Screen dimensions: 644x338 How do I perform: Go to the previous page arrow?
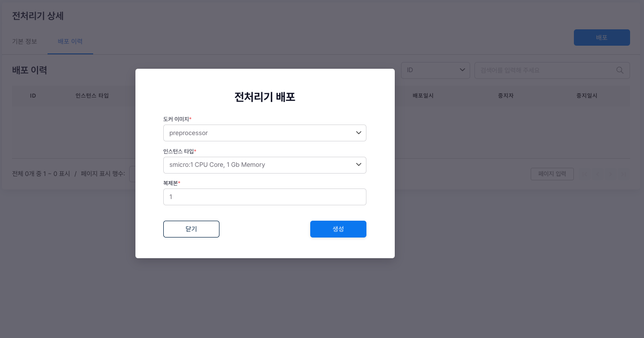click(x=598, y=174)
